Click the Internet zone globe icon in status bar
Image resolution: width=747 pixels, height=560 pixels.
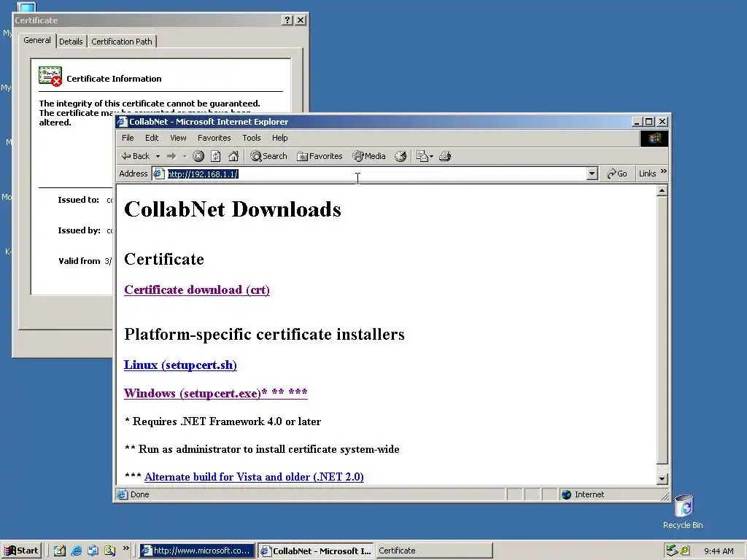click(566, 495)
